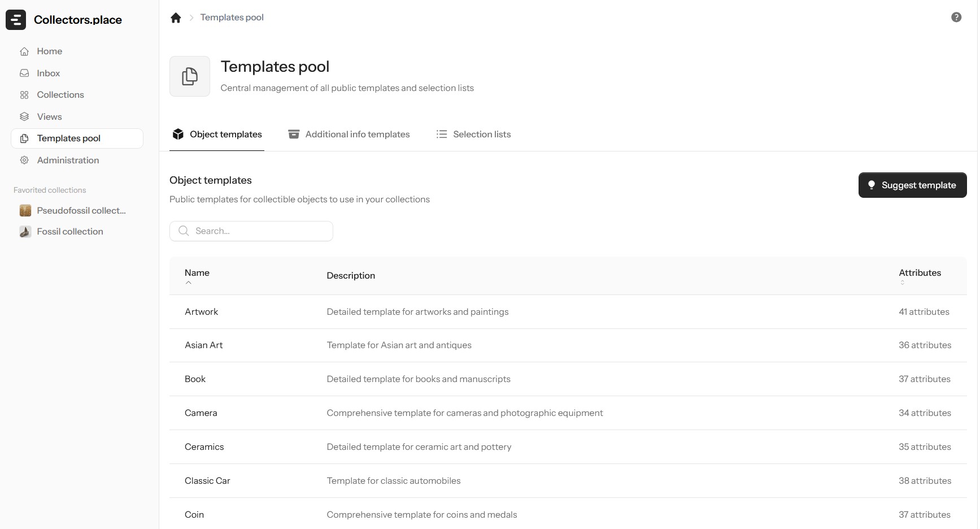Select the Classic Car template row

coord(207,481)
